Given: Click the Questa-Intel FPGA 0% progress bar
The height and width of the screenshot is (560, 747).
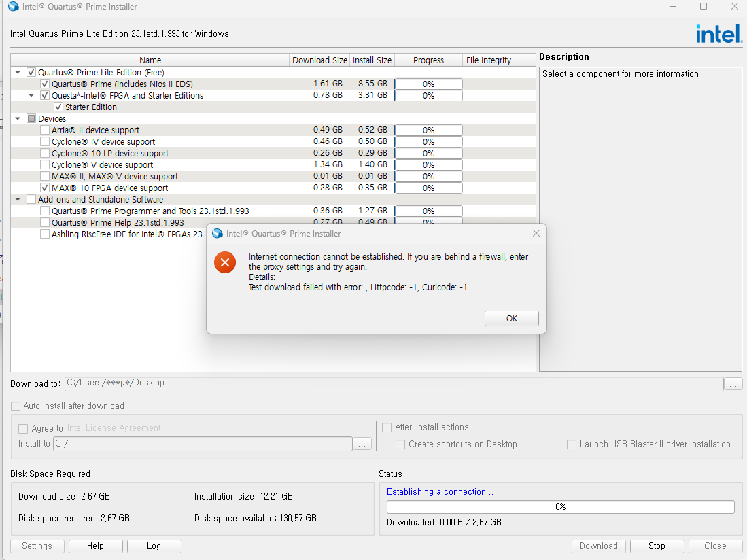Looking at the screenshot, I should [428, 95].
